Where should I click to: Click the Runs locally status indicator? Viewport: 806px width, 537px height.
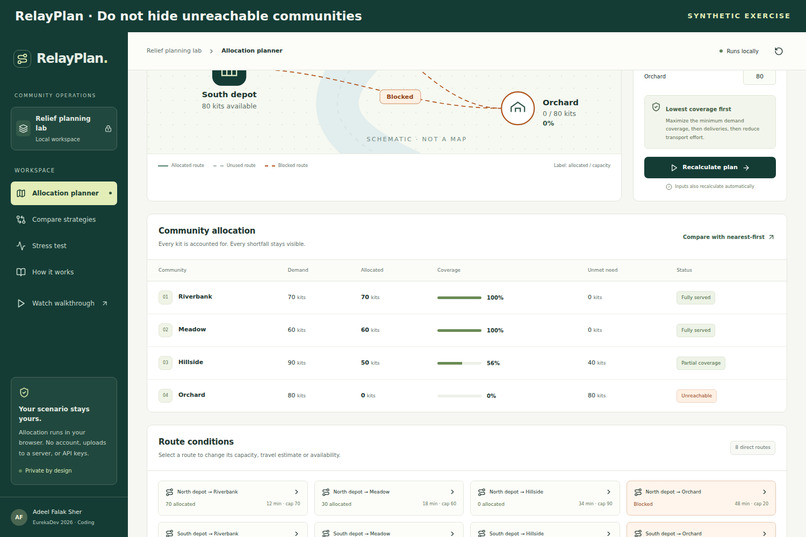click(739, 51)
